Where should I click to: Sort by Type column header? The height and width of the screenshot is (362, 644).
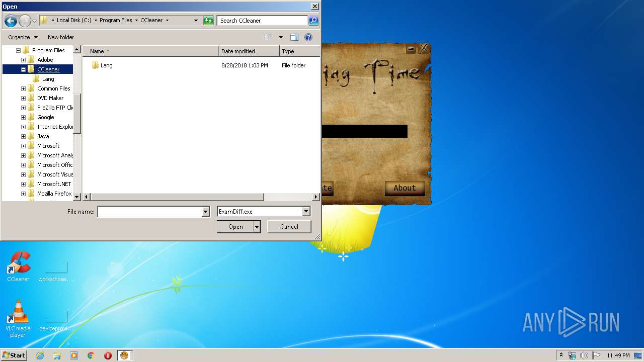(299, 51)
